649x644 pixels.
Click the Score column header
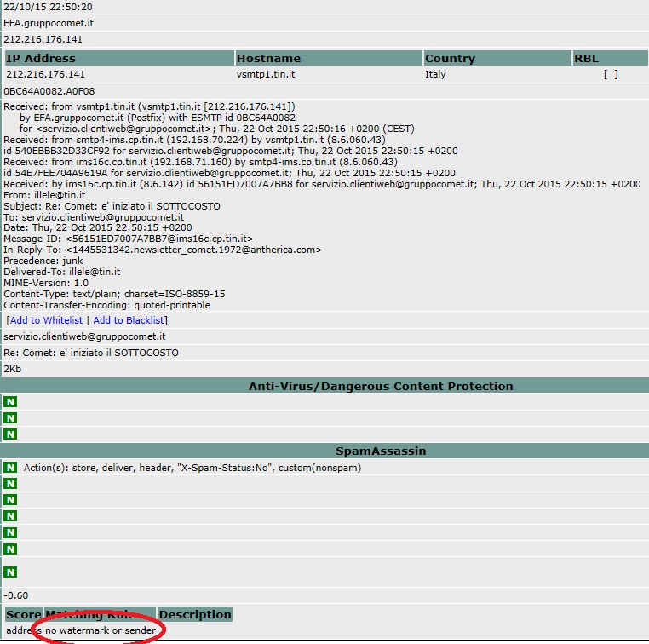[23, 614]
